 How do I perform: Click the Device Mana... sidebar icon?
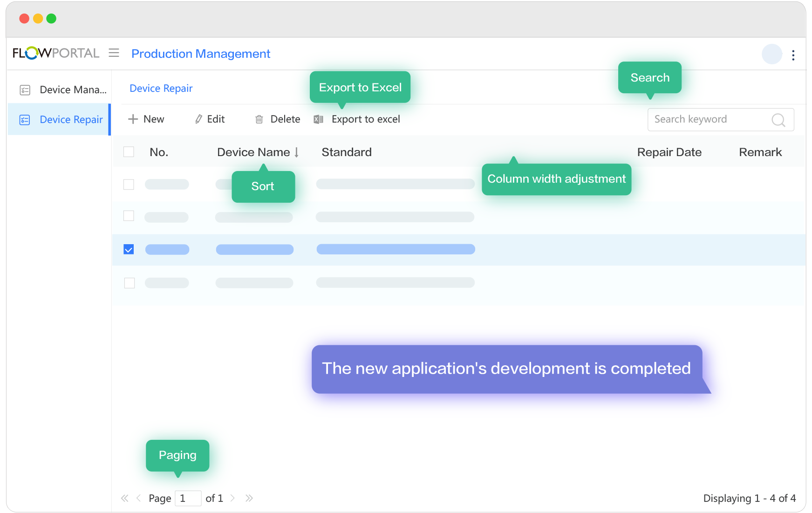[x=25, y=90]
